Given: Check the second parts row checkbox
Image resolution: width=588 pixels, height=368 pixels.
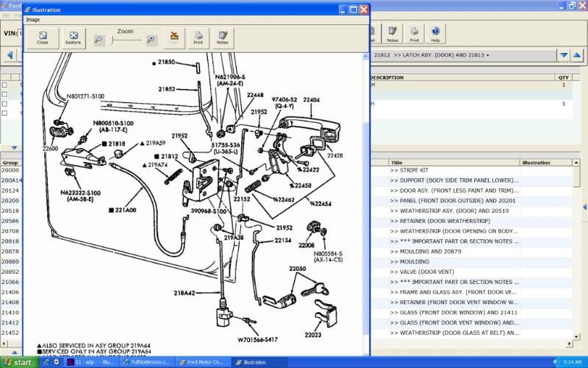Looking at the screenshot, I should [5, 95].
